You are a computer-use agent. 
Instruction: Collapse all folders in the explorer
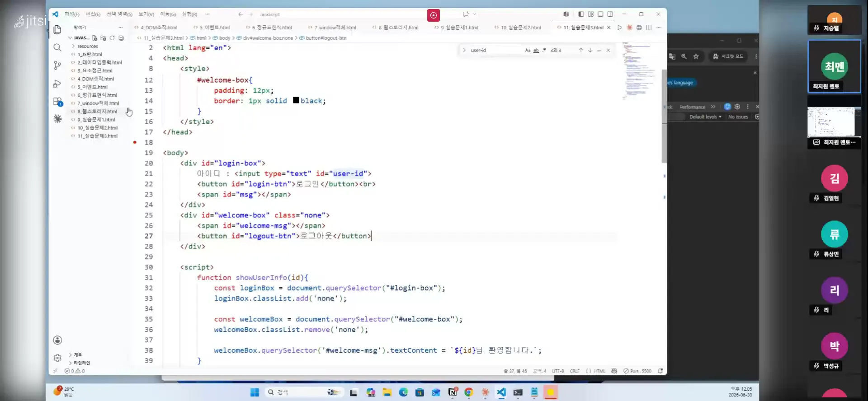click(121, 38)
